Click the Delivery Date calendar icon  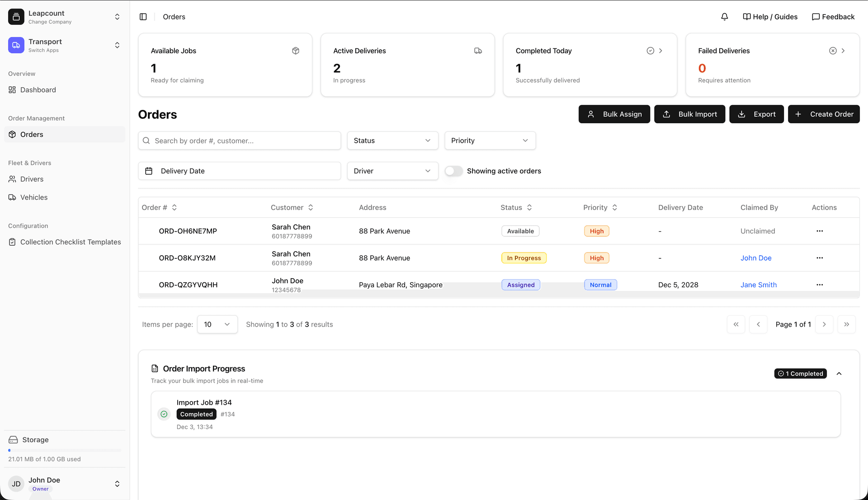(149, 171)
